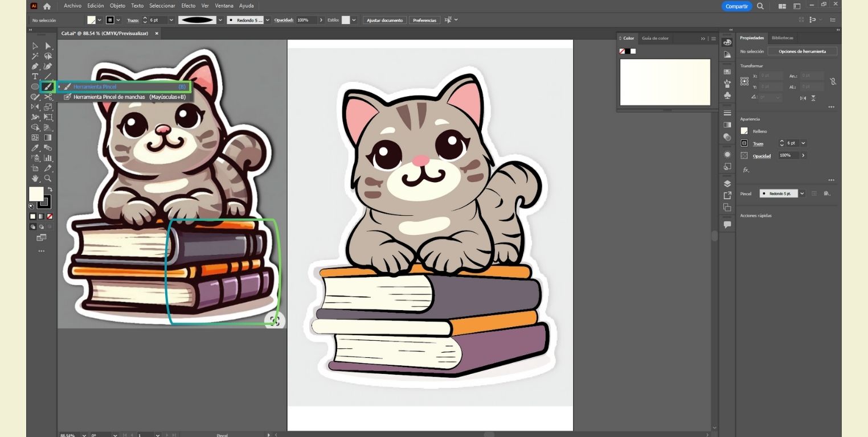Open the Brushes panel icon

[727, 84]
